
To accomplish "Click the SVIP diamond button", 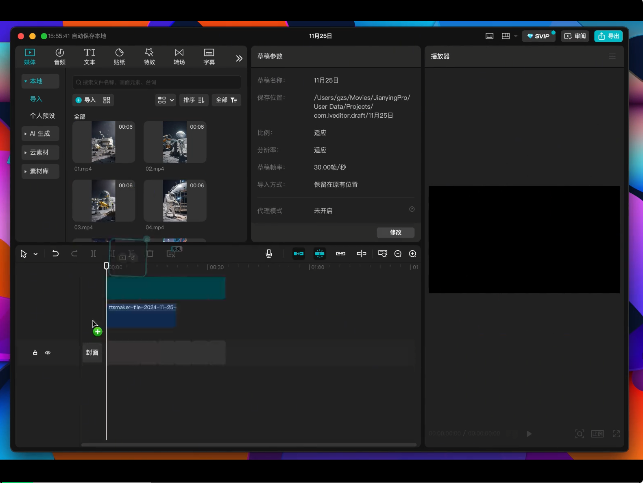I will [x=538, y=36].
